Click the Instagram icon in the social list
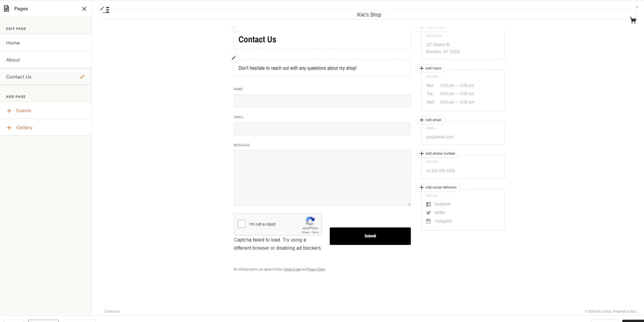This screenshot has height=322, width=644. click(x=428, y=221)
